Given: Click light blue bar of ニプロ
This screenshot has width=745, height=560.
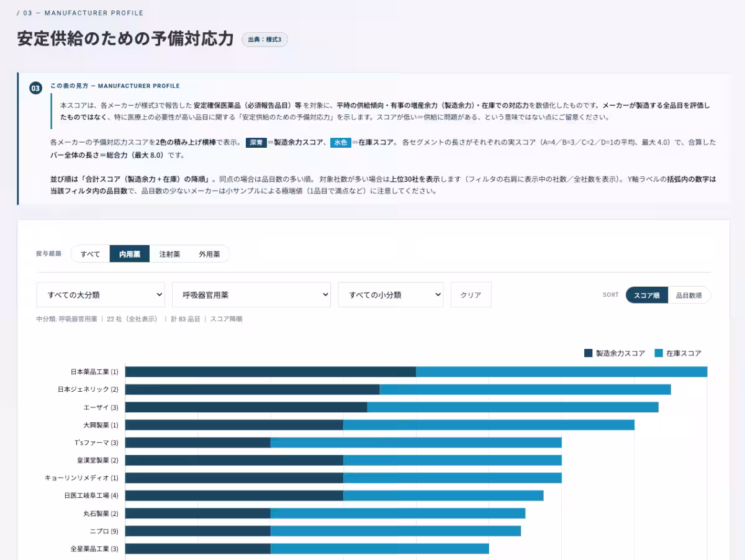Looking at the screenshot, I should (395, 531).
